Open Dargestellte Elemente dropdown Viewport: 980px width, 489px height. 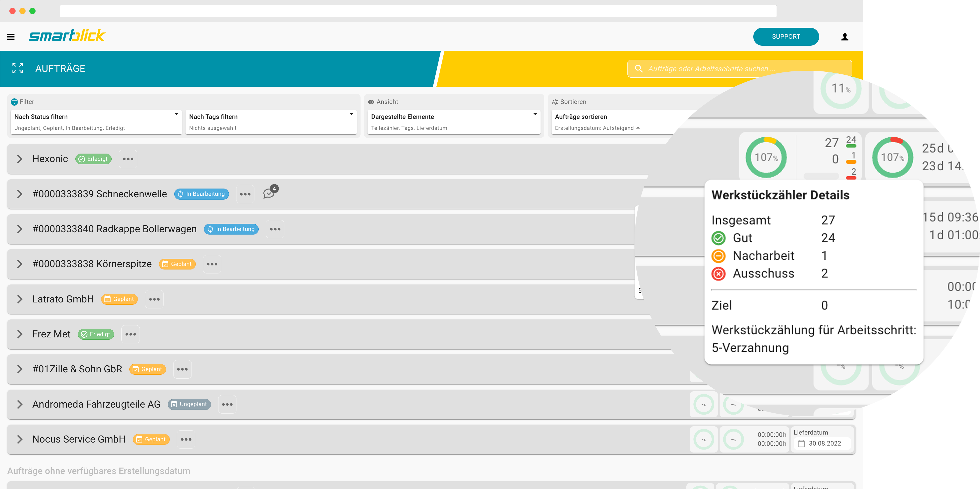point(454,122)
